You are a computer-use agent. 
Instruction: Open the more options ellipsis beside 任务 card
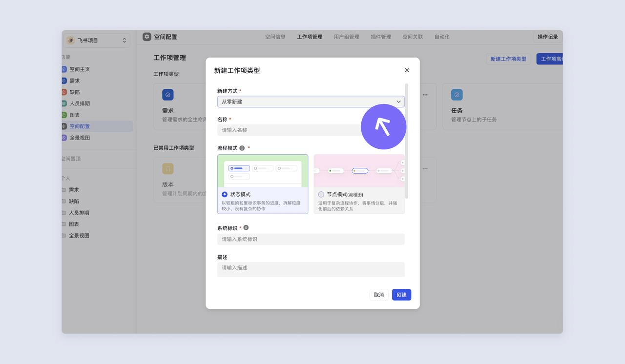tap(425, 95)
